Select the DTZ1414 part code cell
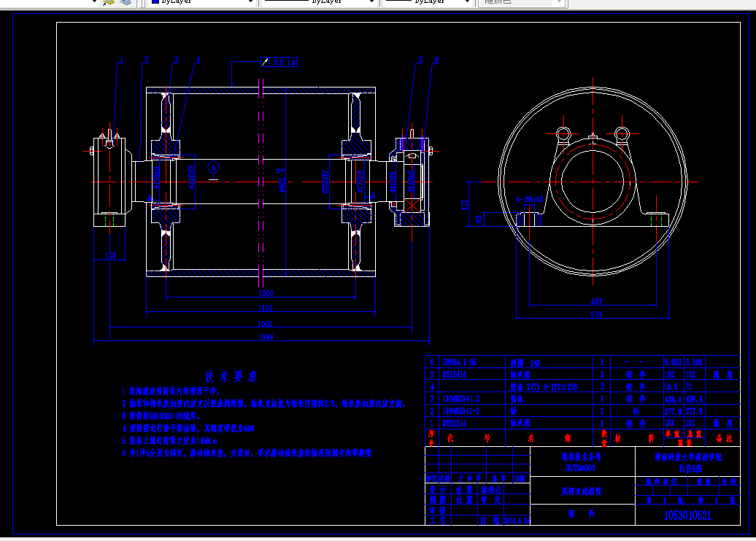Image resolution: width=756 pixels, height=541 pixels. click(455, 375)
